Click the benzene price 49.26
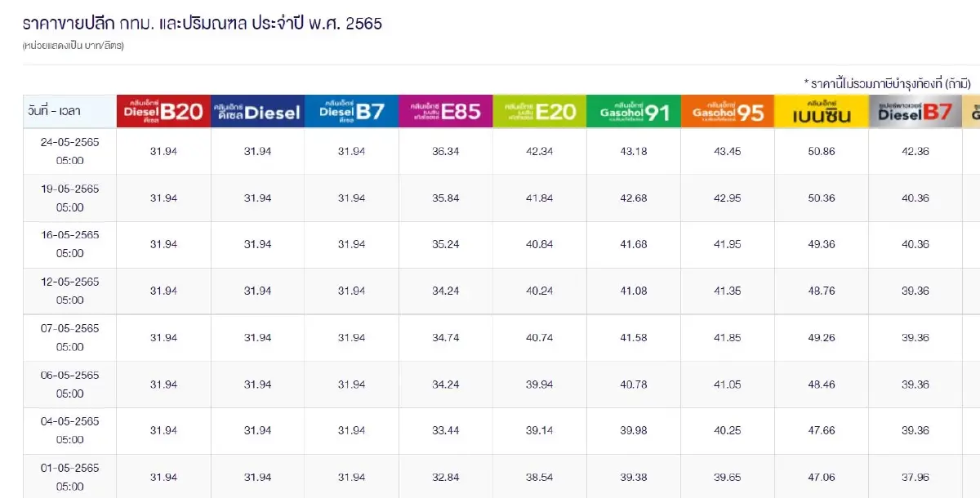980x498 pixels. pyautogui.click(x=822, y=337)
